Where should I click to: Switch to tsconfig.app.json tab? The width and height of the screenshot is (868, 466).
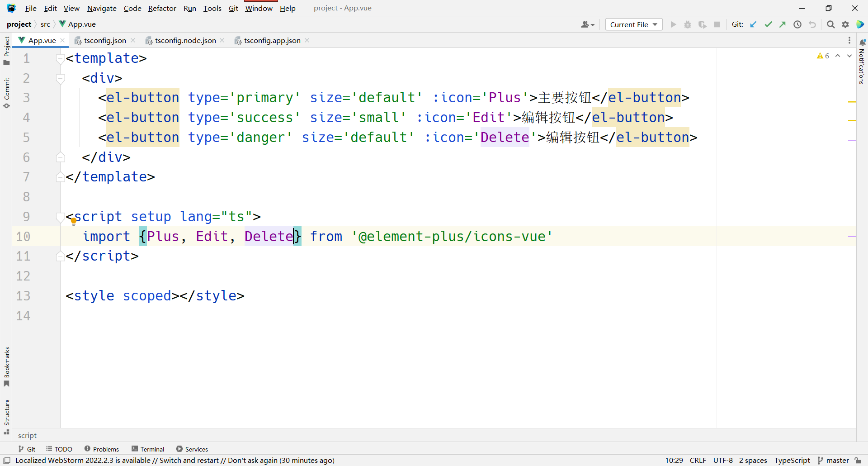click(x=272, y=40)
